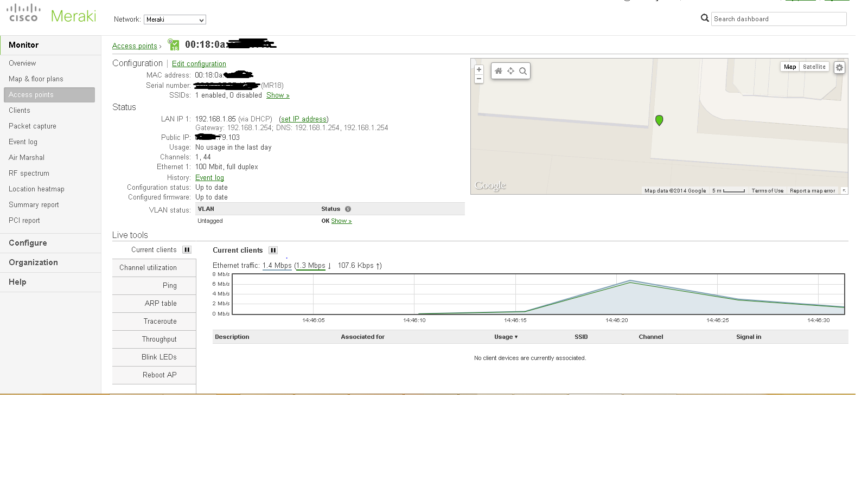The image size is (868, 488).
Task: Select Access points in sidebar
Action: [x=49, y=95]
